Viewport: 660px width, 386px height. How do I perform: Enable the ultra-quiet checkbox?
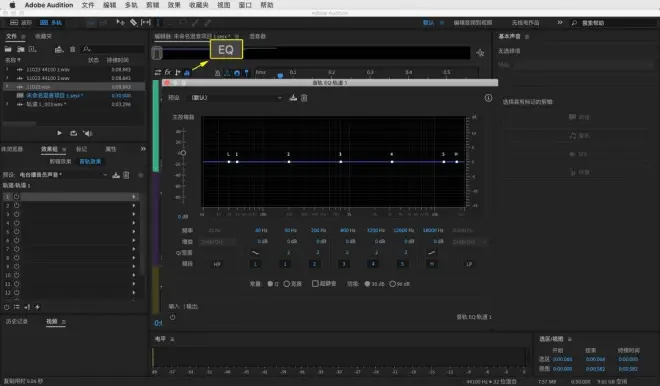coord(315,284)
